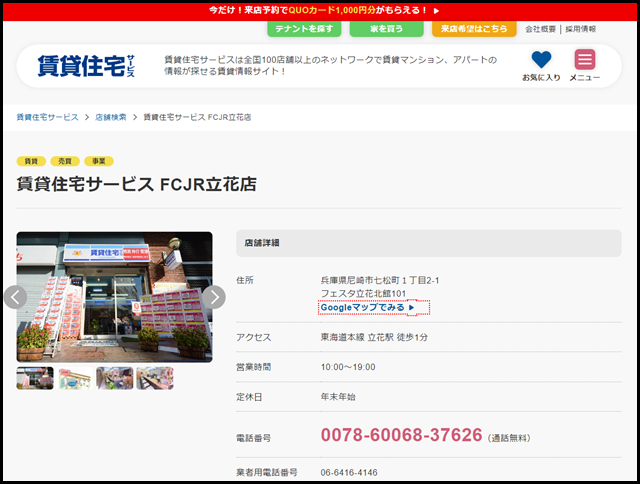This screenshot has width=640, height=484.
Task: Click the business hours 10:00〜19:00
Action: point(348,367)
